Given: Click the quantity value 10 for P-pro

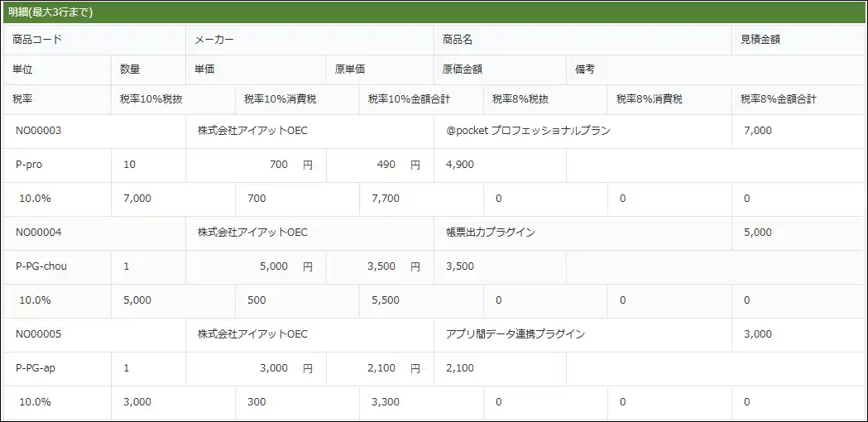Looking at the screenshot, I should [130, 165].
